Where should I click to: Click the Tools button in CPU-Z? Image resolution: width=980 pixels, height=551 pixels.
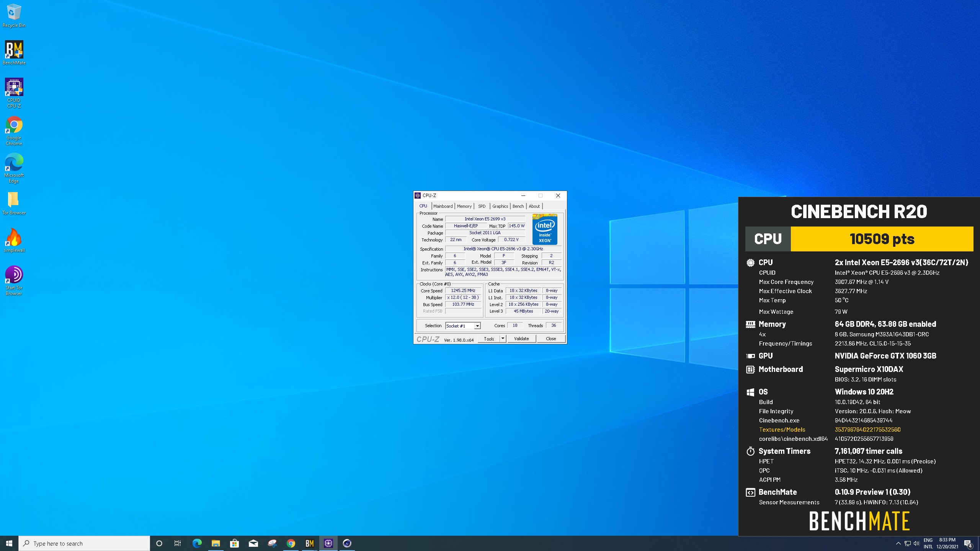pyautogui.click(x=489, y=339)
